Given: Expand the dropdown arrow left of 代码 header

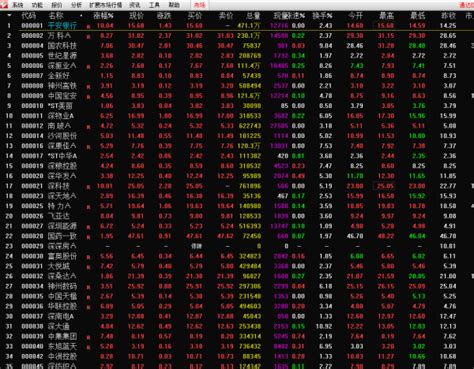Looking at the screenshot, I should 9,15.
